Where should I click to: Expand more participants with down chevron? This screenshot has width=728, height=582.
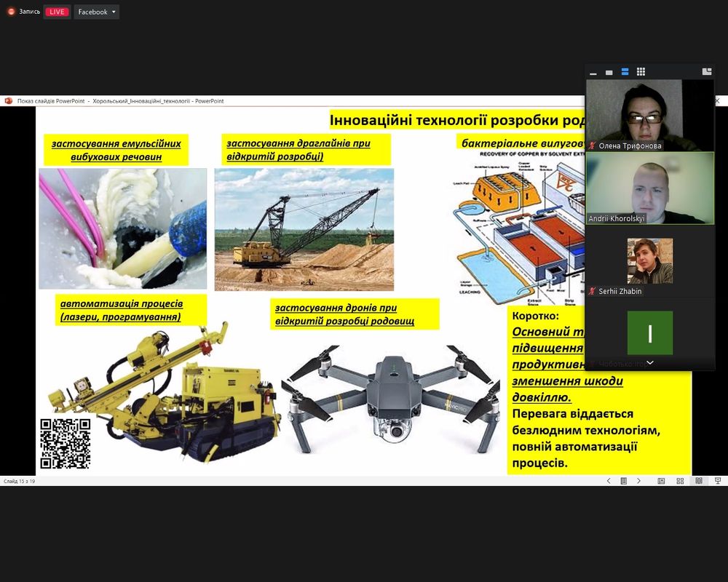650,362
